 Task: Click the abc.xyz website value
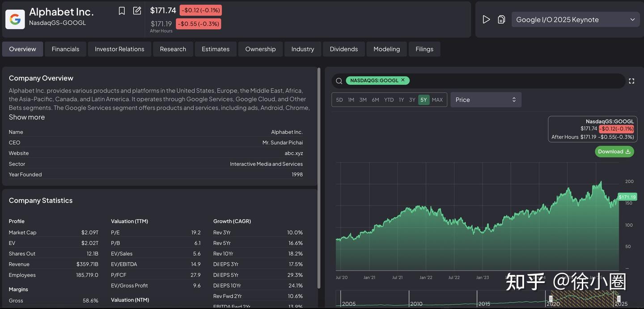click(x=294, y=153)
